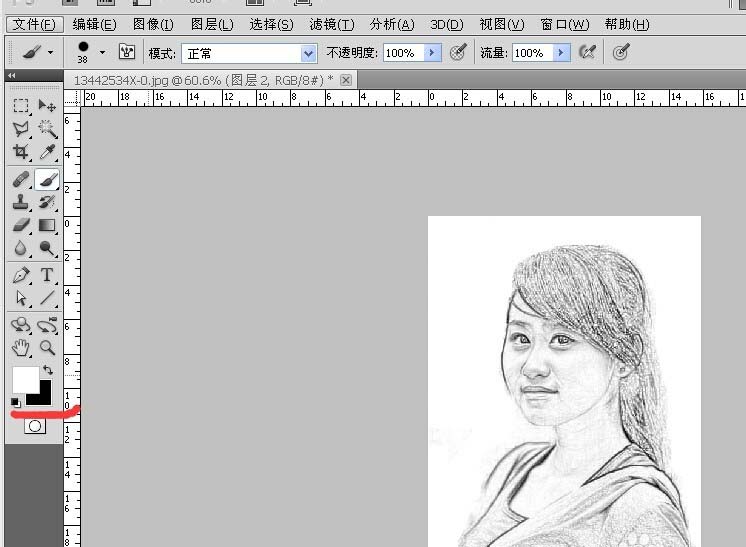Open the 图层(L) menu

(212, 24)
